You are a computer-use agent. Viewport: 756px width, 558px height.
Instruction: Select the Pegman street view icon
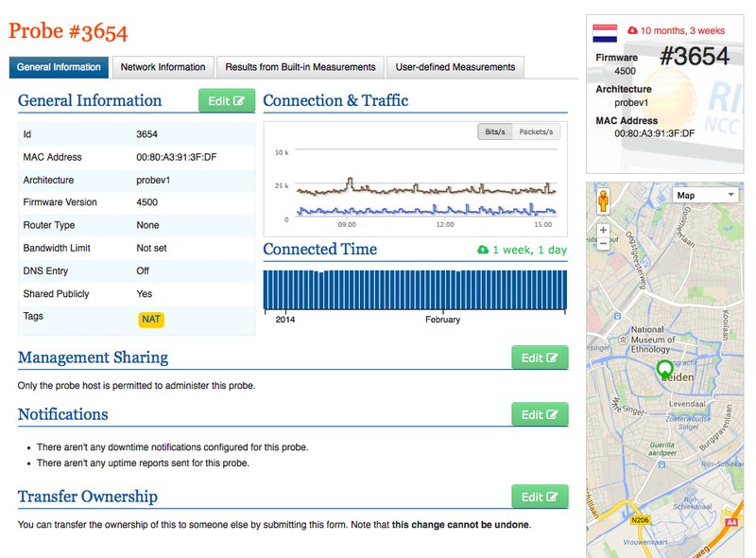pos(603,200)
